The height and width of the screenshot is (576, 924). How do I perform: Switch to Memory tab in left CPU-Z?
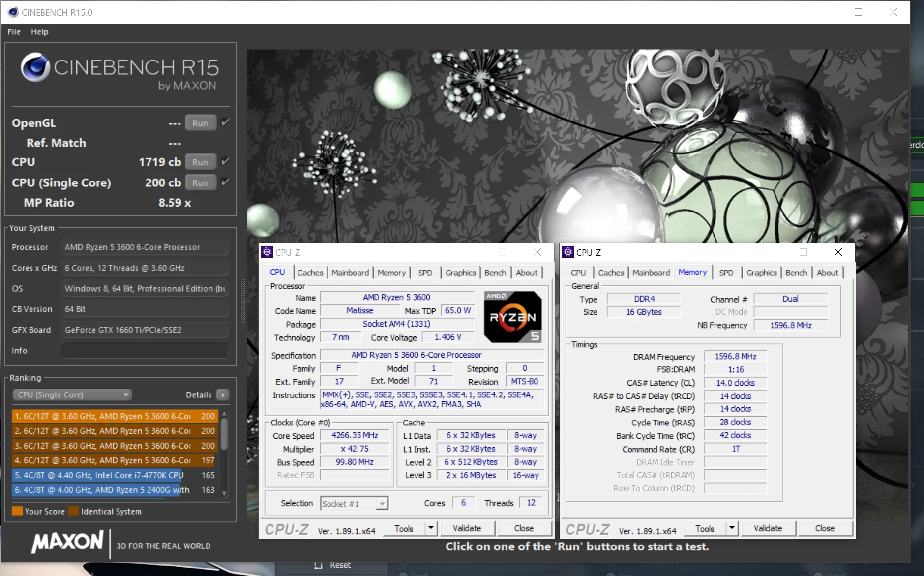391,273
